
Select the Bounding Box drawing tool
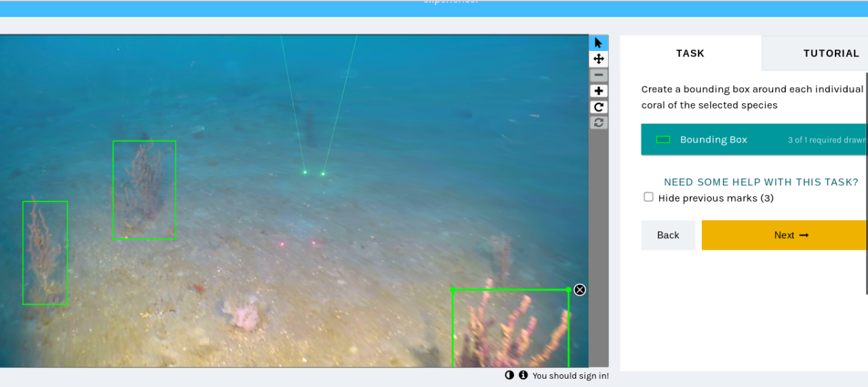754,139
